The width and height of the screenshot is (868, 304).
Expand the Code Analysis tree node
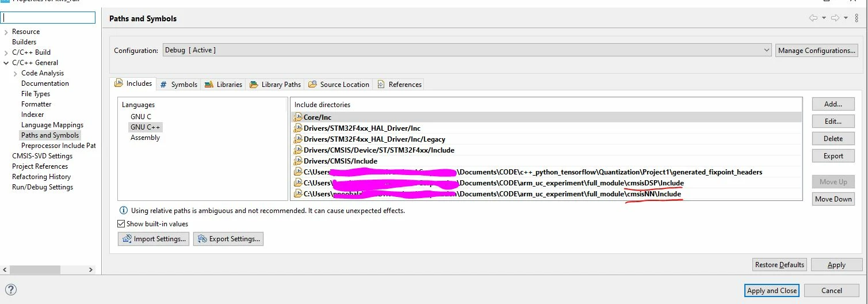pos(15,73)
